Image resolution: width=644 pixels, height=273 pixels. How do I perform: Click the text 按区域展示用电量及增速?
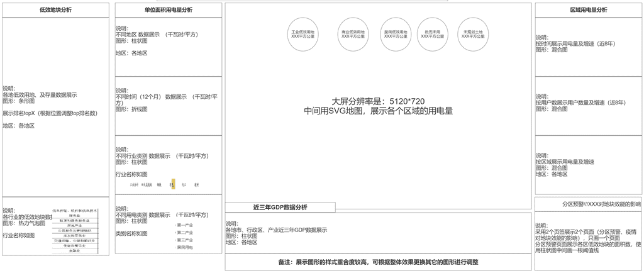tap(565, 162)
